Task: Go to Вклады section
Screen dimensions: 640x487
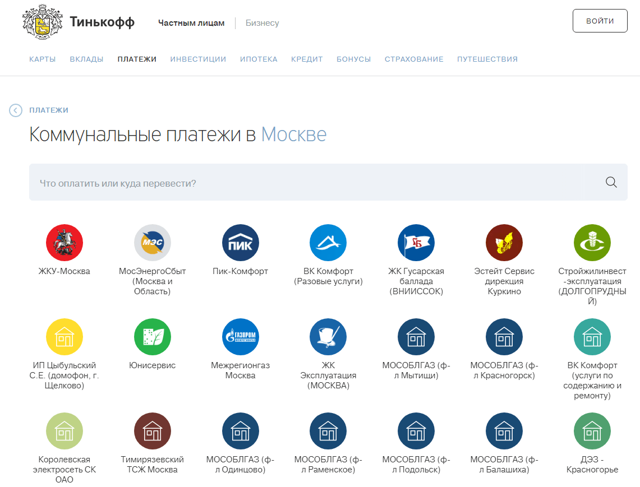Action: click(x=87, y=59)
